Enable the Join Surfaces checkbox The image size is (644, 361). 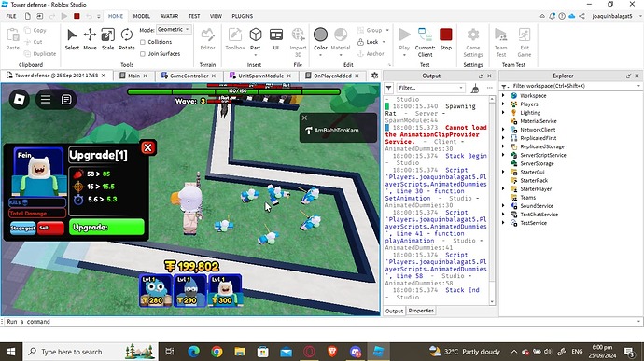[143, 54]
